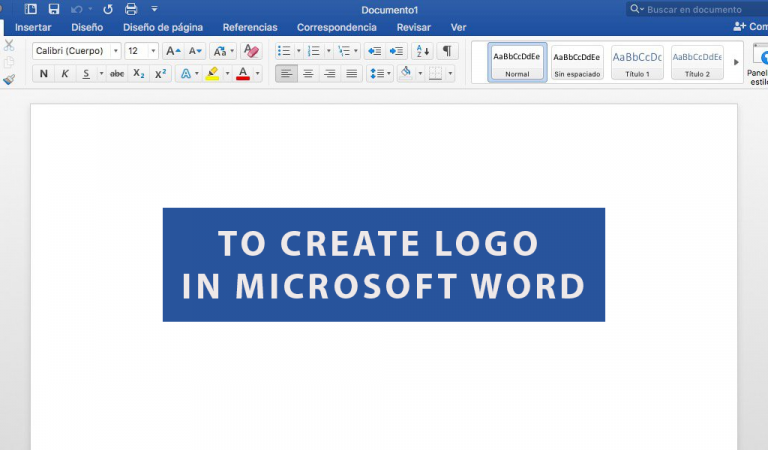768x450 pixels.
Task: Open the Borders dropdown arrow
Action: click(x=450, y=74)
